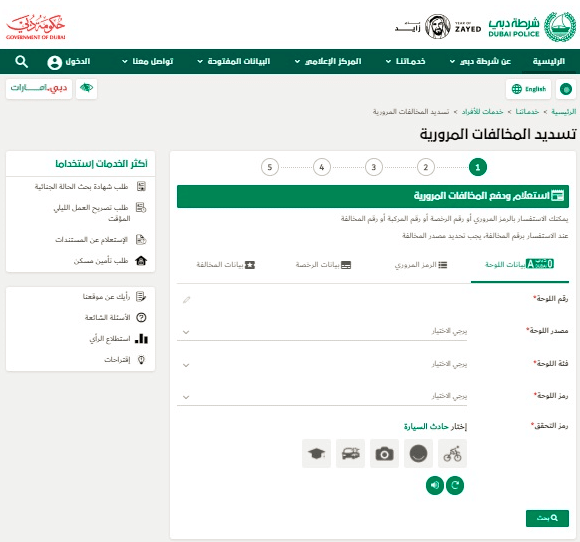Open الأسئلة الشائعة link
580x542 pixels.
pos(107,317)
